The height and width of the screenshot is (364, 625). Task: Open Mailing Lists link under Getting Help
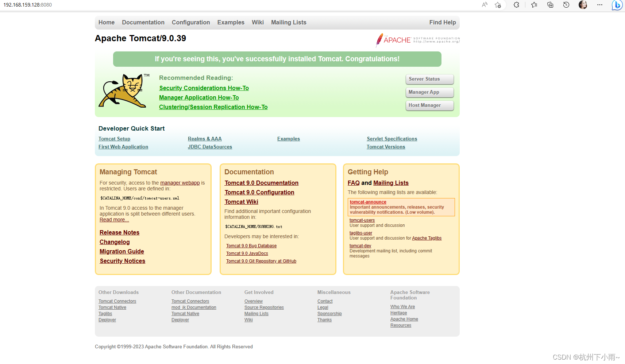coord(391,183)
